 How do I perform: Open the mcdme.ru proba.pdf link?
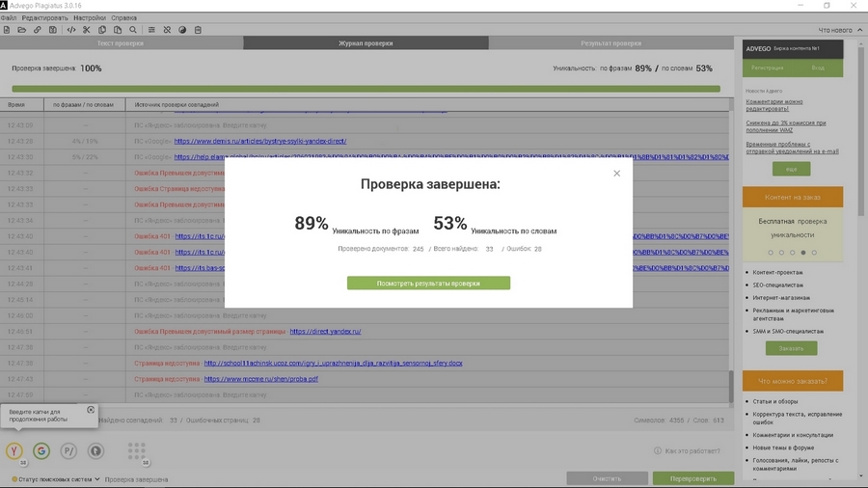(x=260, y=379)
